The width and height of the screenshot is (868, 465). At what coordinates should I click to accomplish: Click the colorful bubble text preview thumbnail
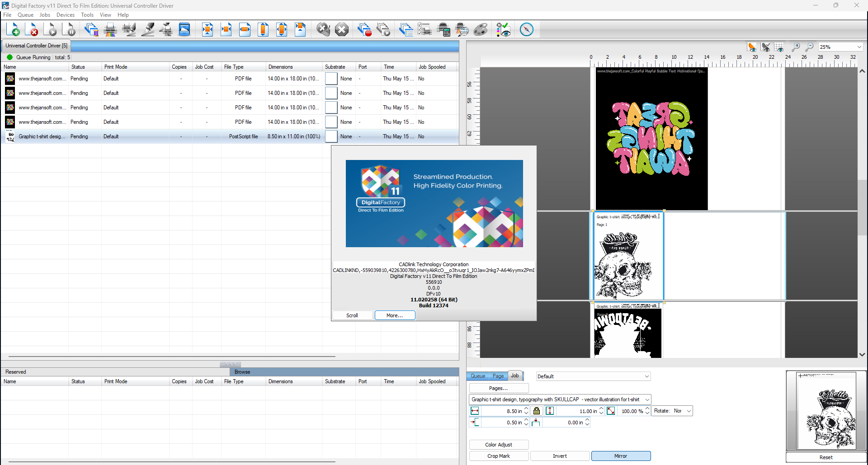[651, 139]
